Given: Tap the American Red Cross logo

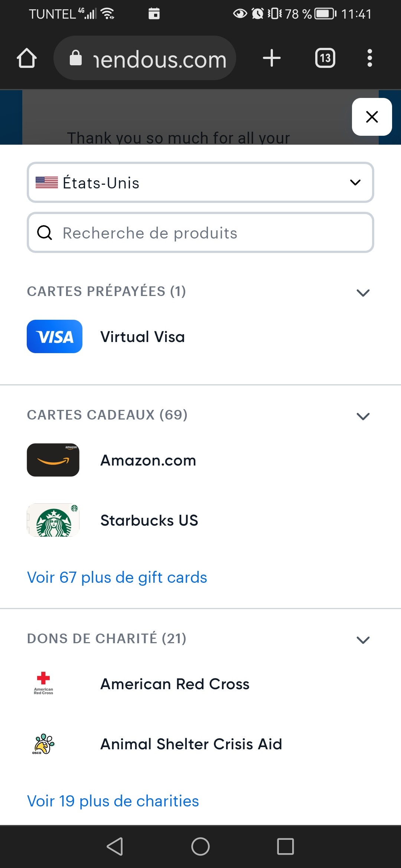Looking at the screenshot, I should click(x=43, y=683).
